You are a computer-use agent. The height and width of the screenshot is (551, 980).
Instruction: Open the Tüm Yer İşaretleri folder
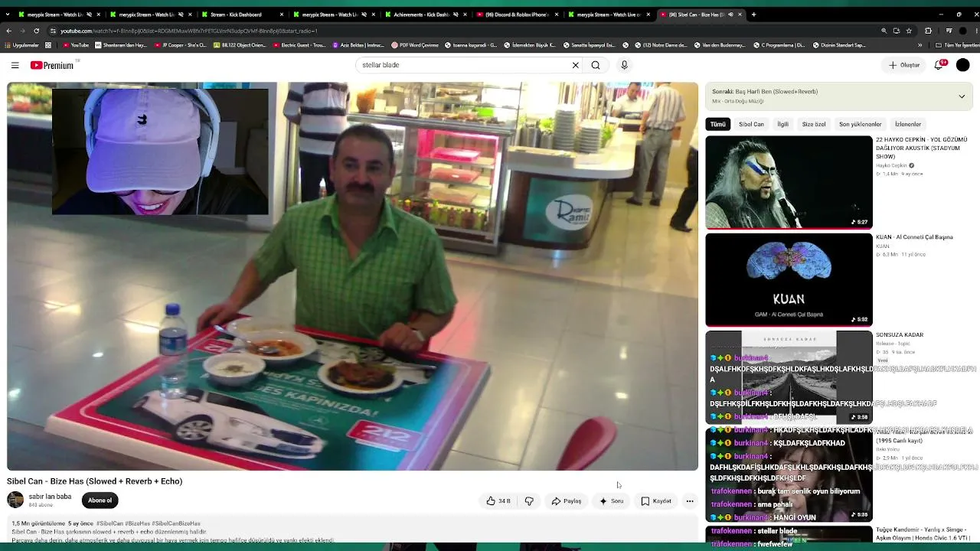tap(956, 45)
